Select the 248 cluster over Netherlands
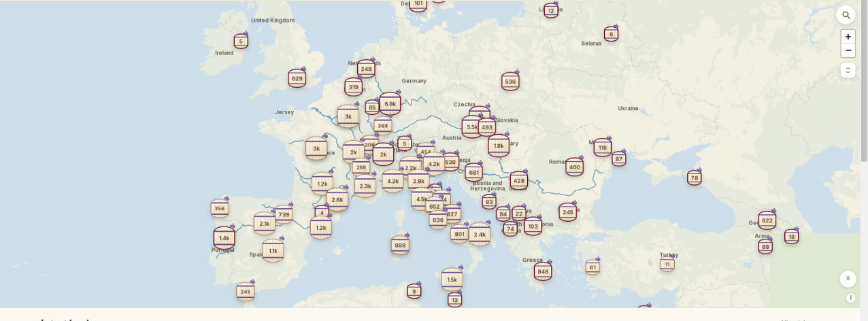This screenshot has width=868, height=321. point(366,69)
